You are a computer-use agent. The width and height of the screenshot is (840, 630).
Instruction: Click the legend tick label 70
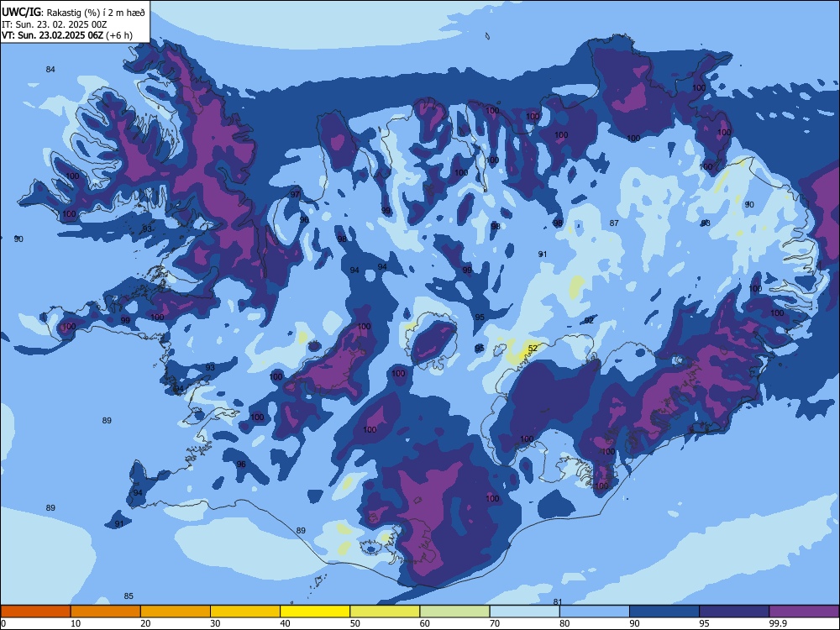click(x=495, y=623)
